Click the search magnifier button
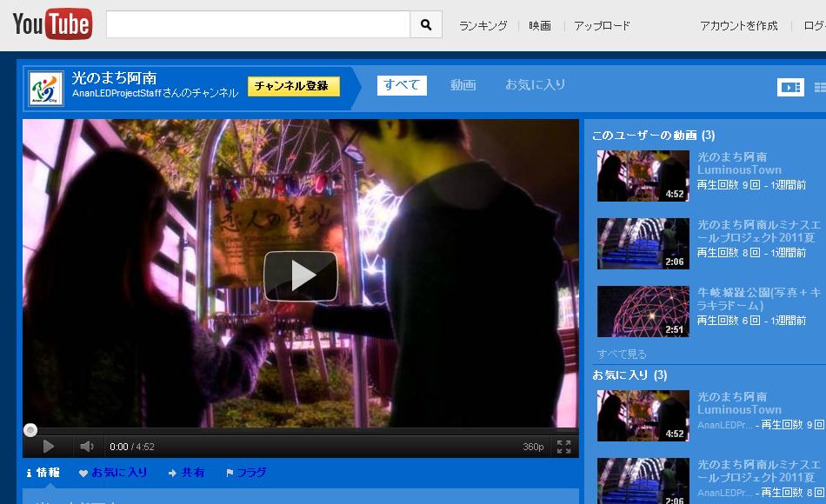This screenshot has width=826, height=504. [426, 24]
